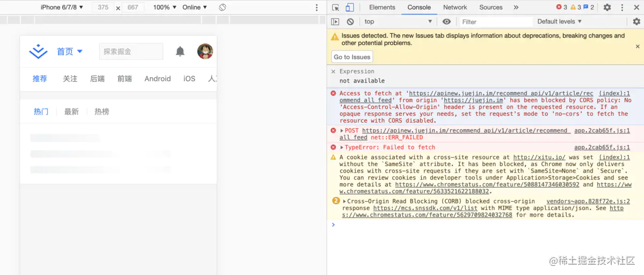This screenshot has height=275, width=644.
Task: Click the yellow warning count badge
Action: pos(576,8)
